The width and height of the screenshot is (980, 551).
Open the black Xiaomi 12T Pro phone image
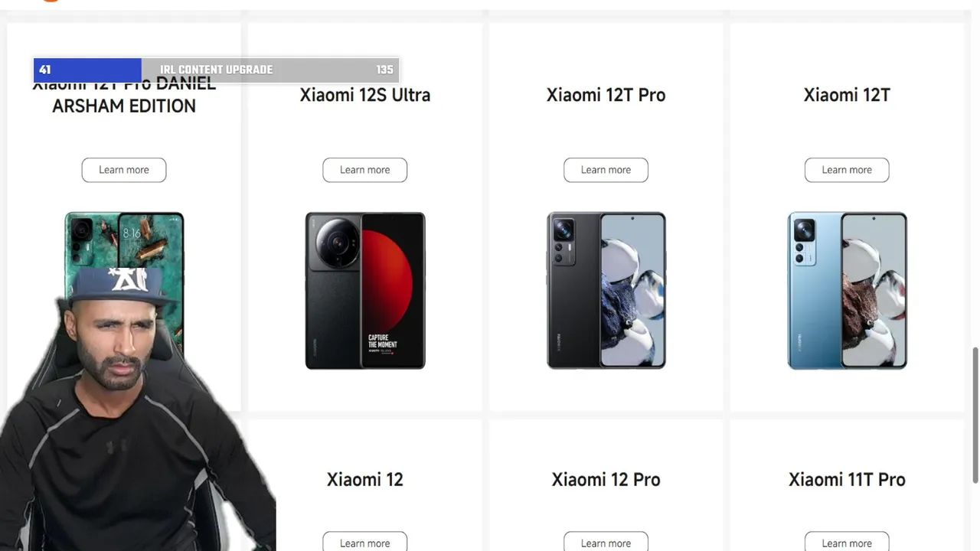[x=606, y=291]
